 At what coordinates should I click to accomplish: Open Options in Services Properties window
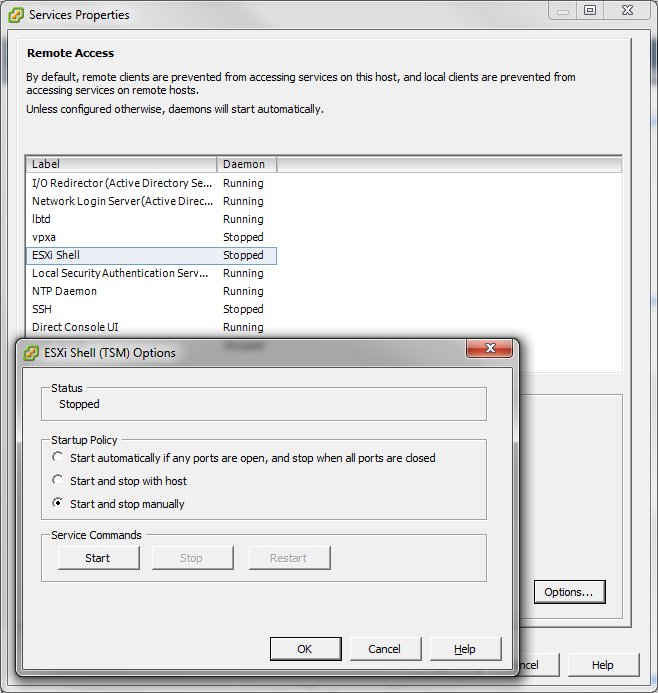569,592
